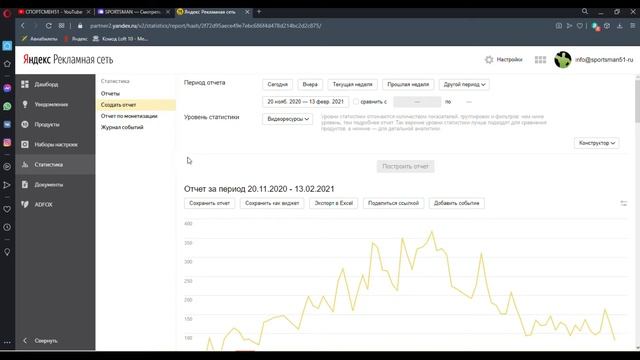Viewport: 640px width, 360px height.
Task: Click Поделиться ссылкой button
Action: [x=393, y=203]
